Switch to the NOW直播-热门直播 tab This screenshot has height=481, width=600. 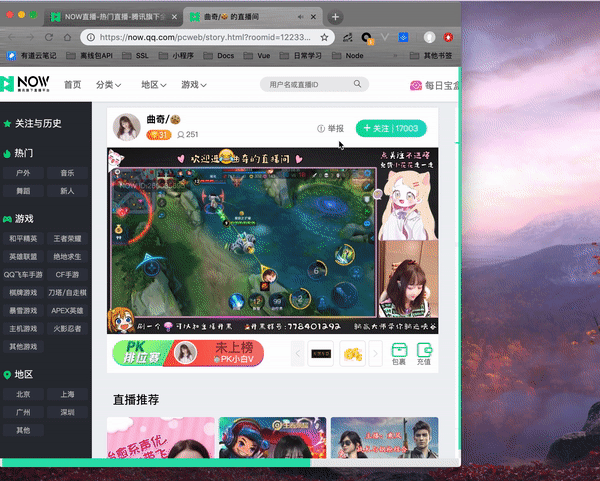[x=114, y=17]
